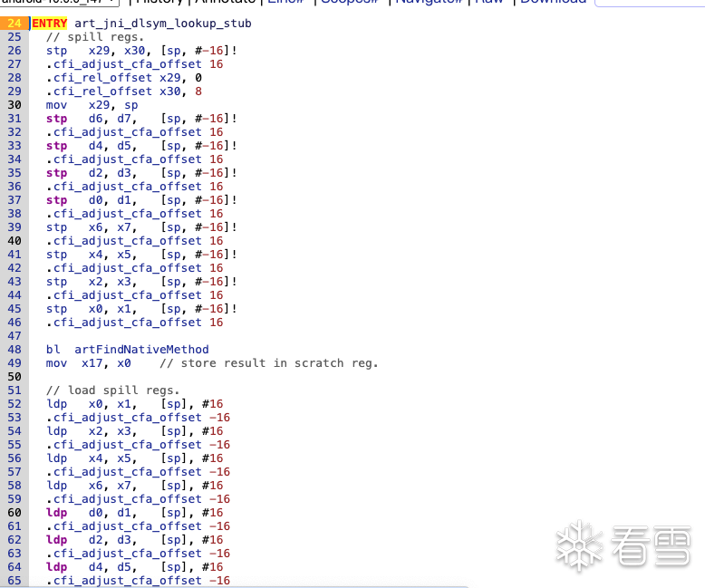Click .cfi_adjust_cfa_offset on line 53
This screenshot has height=588, width=705.
tap(123, 417)
